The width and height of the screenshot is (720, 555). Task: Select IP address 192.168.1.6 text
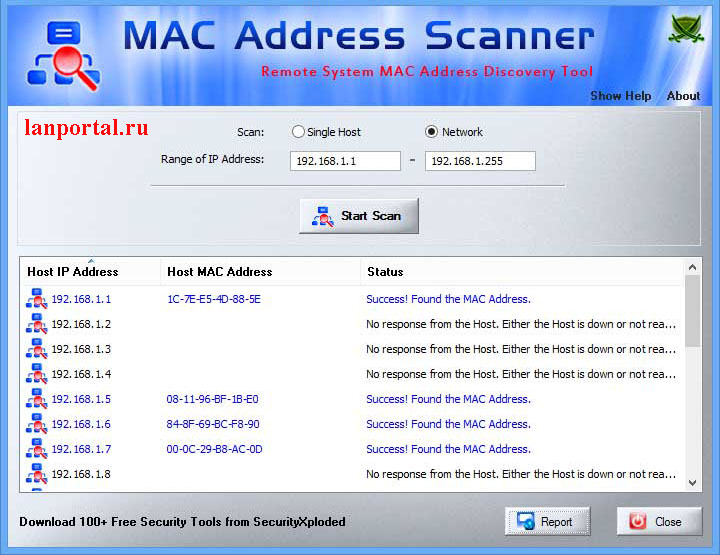[x=81, y=424]
